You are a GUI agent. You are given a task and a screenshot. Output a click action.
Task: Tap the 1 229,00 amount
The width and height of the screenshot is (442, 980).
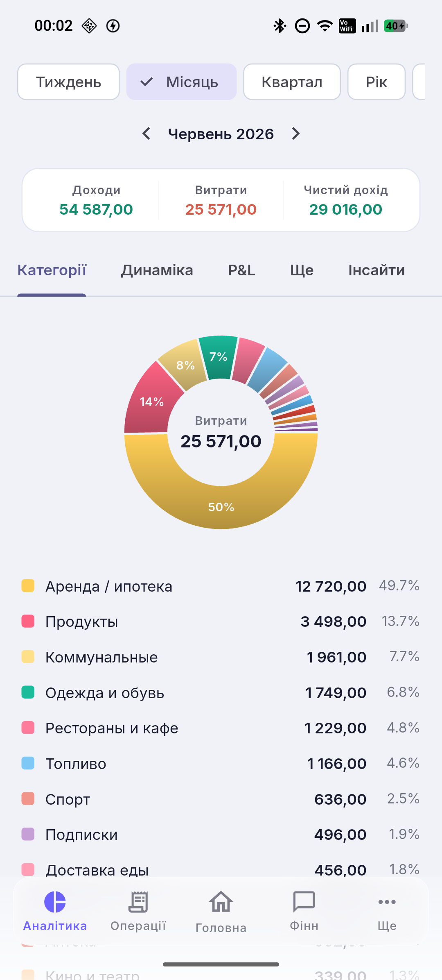[335, 728]
